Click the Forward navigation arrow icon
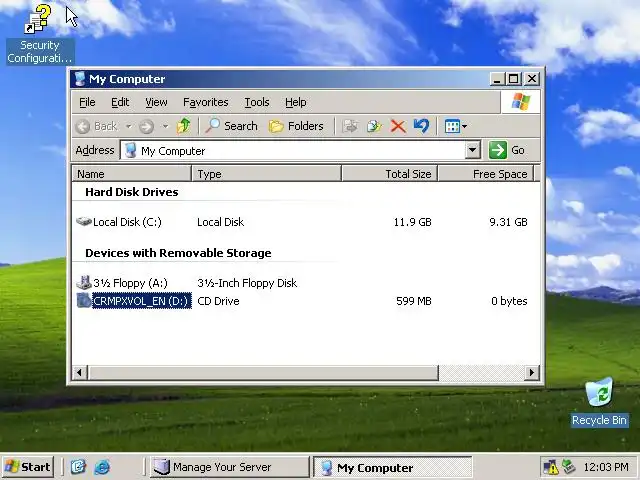The image size is (640, 480). 146,126
